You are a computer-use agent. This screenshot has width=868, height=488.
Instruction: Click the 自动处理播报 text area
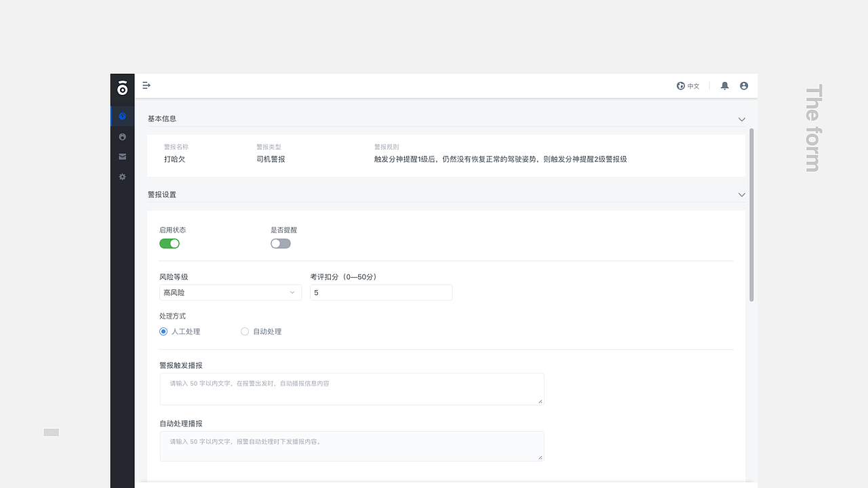click(352, 446)
